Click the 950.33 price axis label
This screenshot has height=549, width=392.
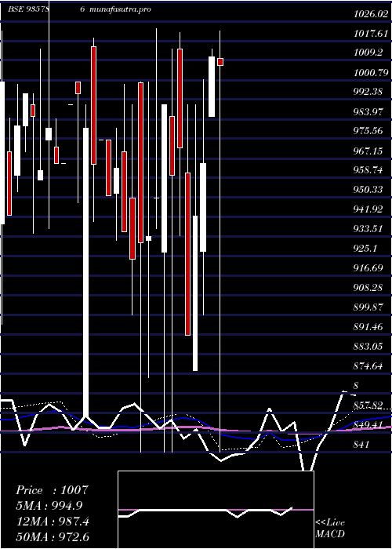click(x=368, y=190)
